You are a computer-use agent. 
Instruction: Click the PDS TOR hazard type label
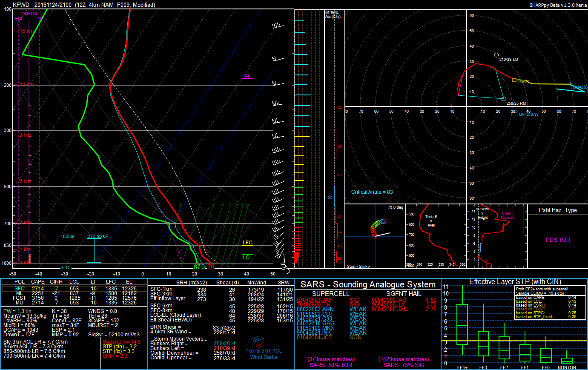click(558, 240)
